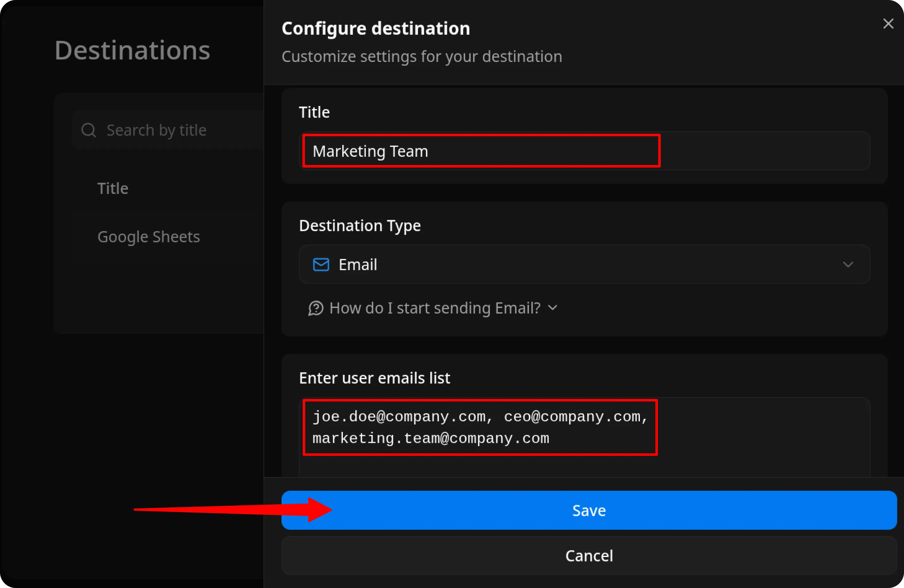Click the help question mark icon
Screen dimensions: 904x588
pyautogui.click(x=316, y=308)
